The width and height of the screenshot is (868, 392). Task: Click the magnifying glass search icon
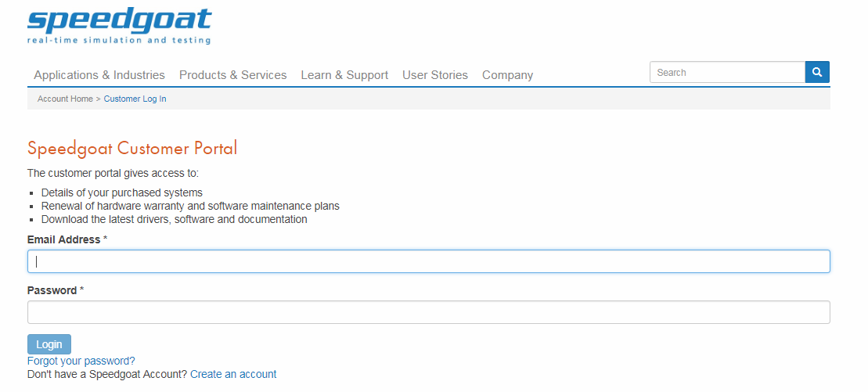pyautogui.click(x=817, y=72)
